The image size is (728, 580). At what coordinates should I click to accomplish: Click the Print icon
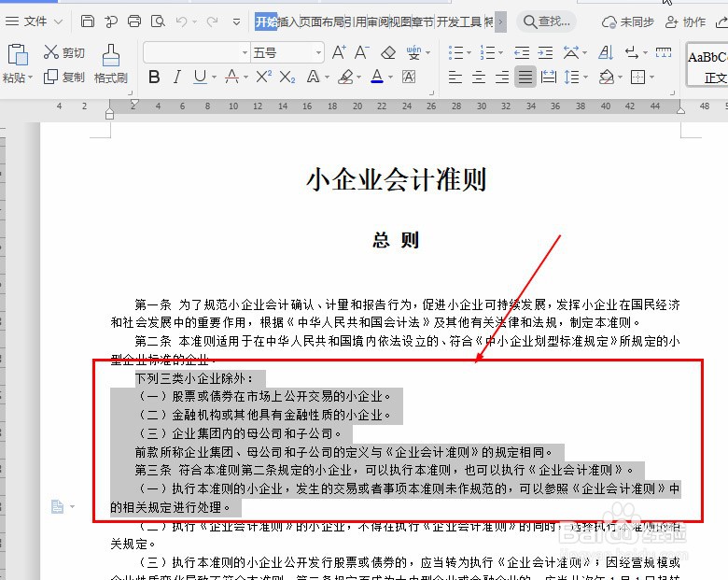pyautogui.click(x=134, y=21)
